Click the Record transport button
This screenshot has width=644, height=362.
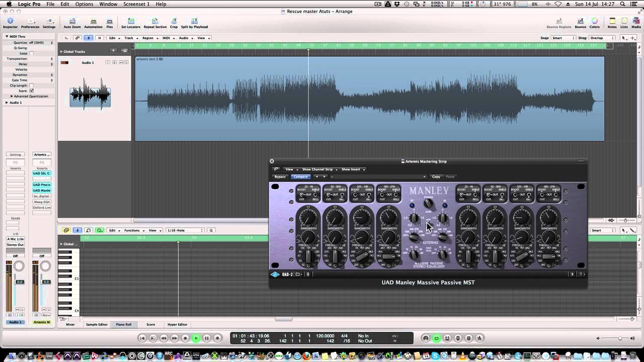pyautogui.click(x=217, y=338)
